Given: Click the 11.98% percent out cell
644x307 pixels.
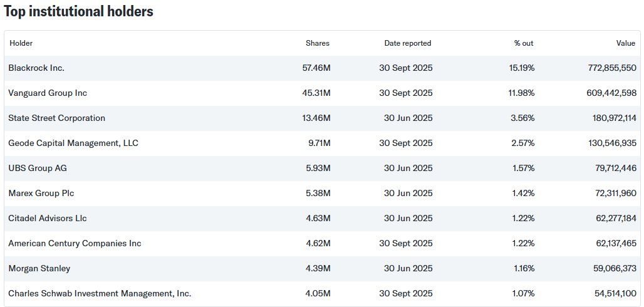Looking at the screenshot, I should [522, 93].
